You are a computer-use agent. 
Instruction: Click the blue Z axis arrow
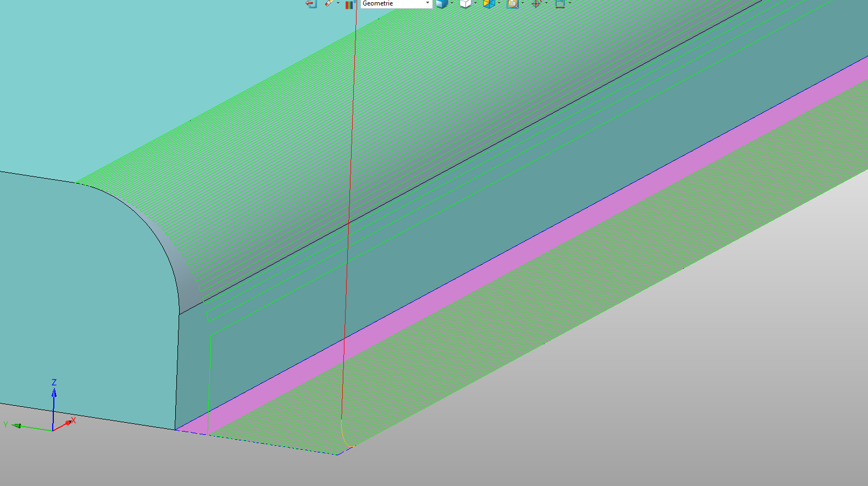(x=54, y=394)
